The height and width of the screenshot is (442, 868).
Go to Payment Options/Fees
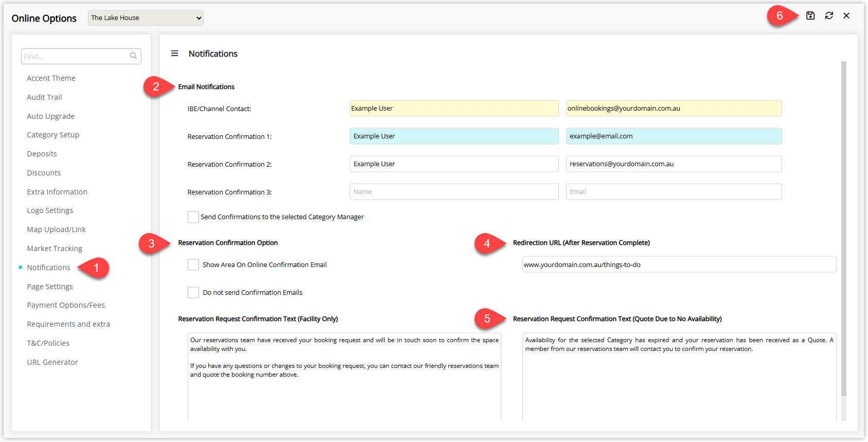(x=66, y=305)
